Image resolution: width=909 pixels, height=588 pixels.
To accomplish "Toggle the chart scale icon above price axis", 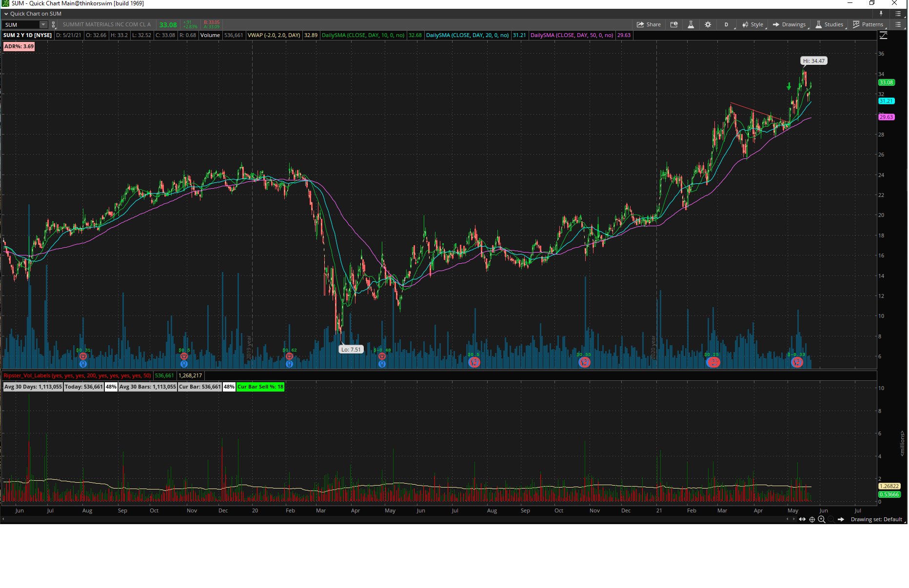I will [883, 36].
